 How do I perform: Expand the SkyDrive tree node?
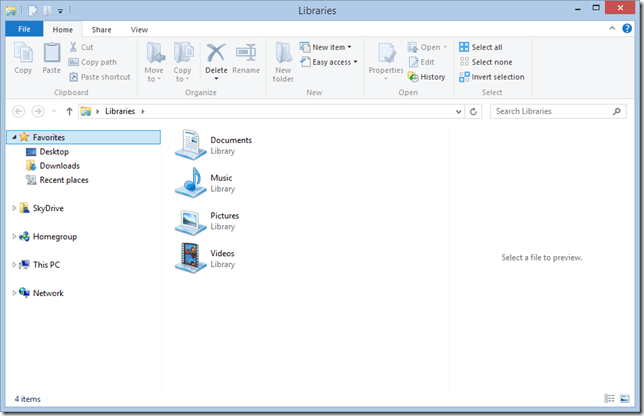click(x=14, y=208)
